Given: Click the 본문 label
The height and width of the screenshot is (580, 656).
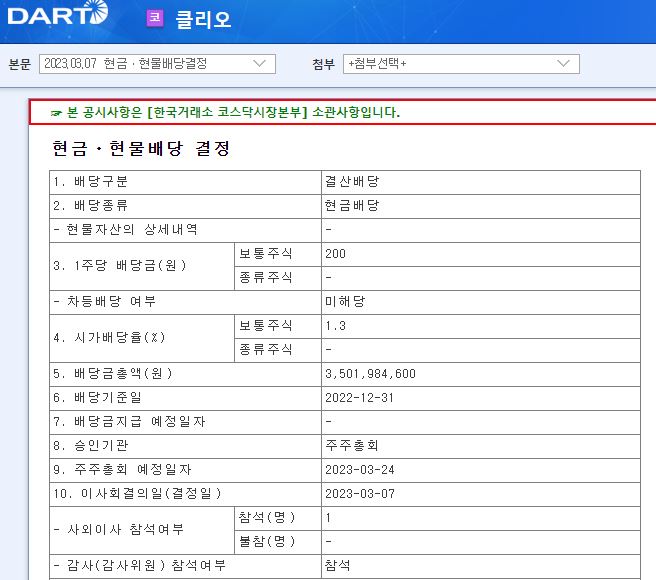Looking at the screenshot, I should pos(20,64).
